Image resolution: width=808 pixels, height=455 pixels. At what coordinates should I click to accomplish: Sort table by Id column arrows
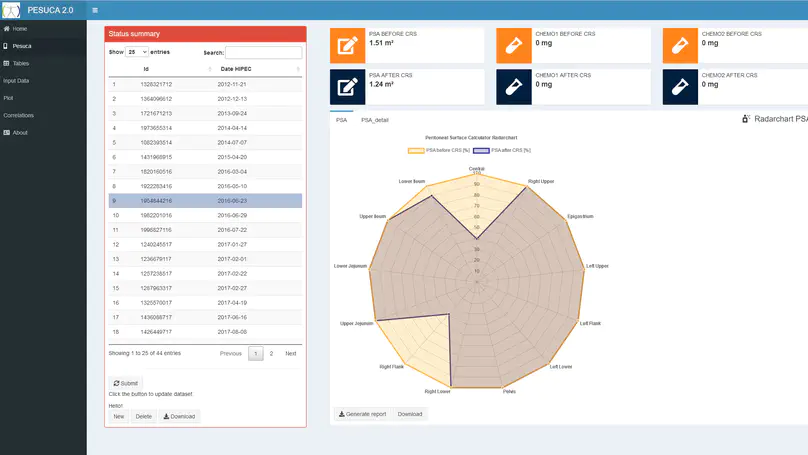tap(210, 69)
